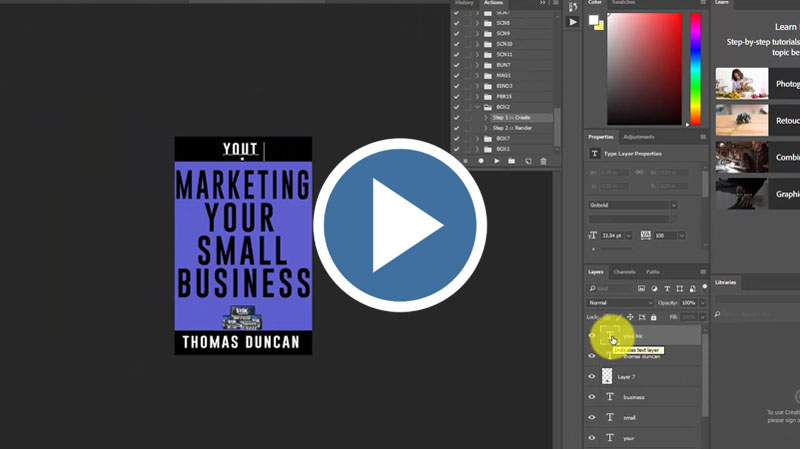Click the lock position move icon
This screenshot has height=449, width=800.
[629, 317]
